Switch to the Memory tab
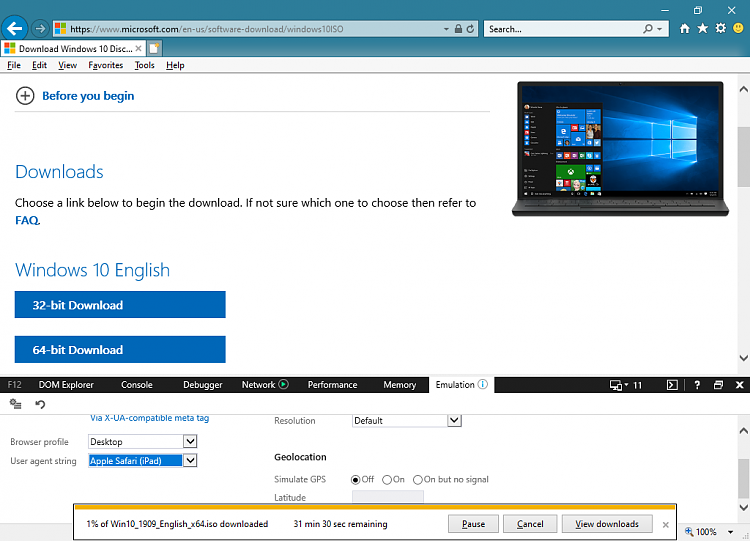Image resolution: width=750 pixels, height=541 pixels. pos(399,385)
